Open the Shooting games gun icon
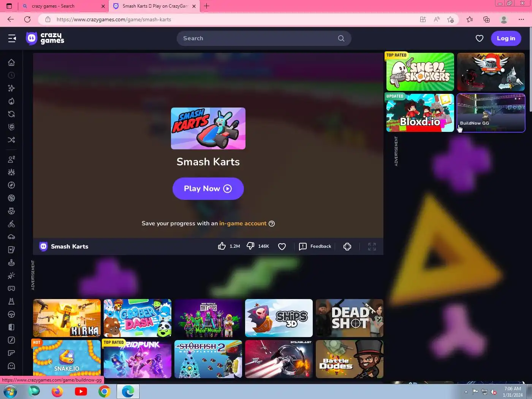The width and height of the screenshot is (532, 399). [x=11, y=353]
